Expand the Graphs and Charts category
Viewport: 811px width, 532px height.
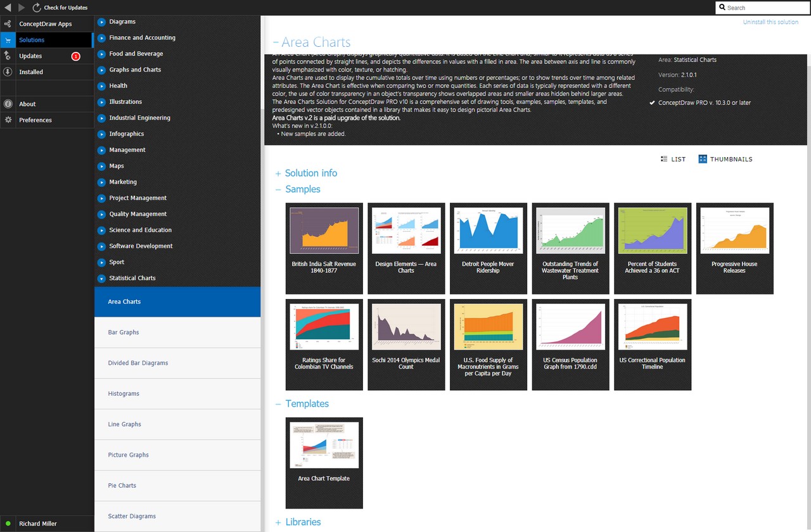pos(101,70)
